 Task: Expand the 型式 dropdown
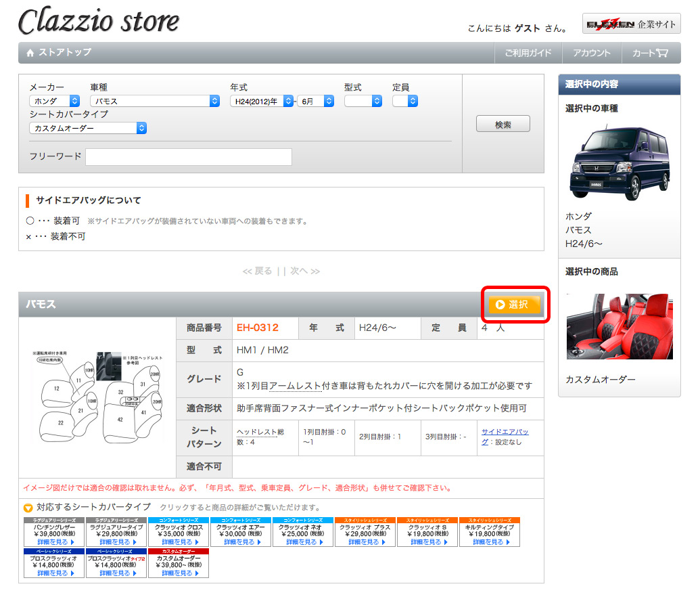(x=363, y=101)
